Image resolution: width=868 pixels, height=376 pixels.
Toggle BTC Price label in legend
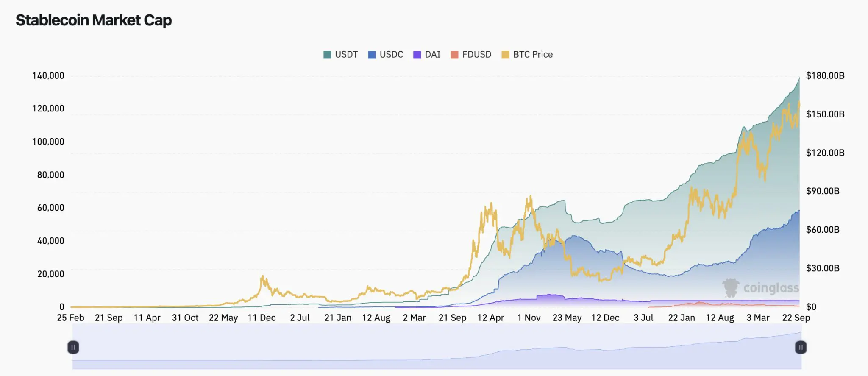click(x=533, y=55)
